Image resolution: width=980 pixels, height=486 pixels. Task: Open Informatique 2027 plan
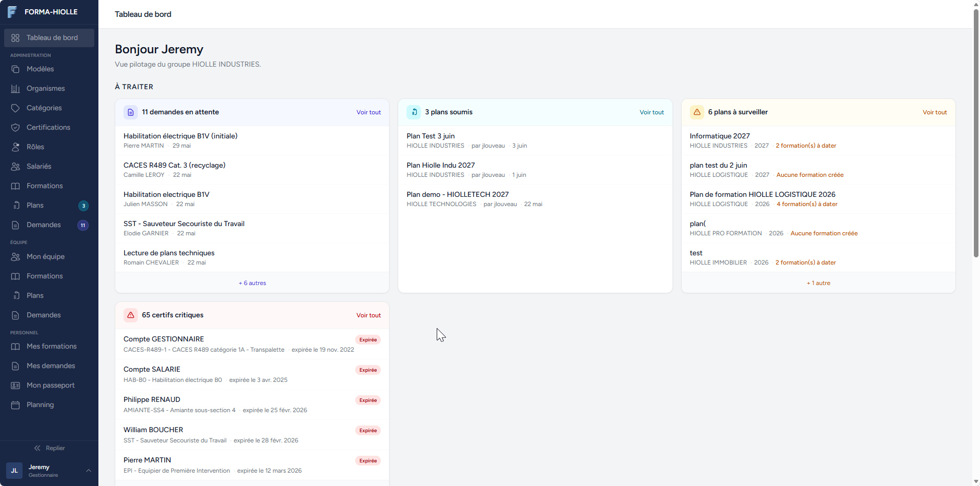[x=818, y=140]
